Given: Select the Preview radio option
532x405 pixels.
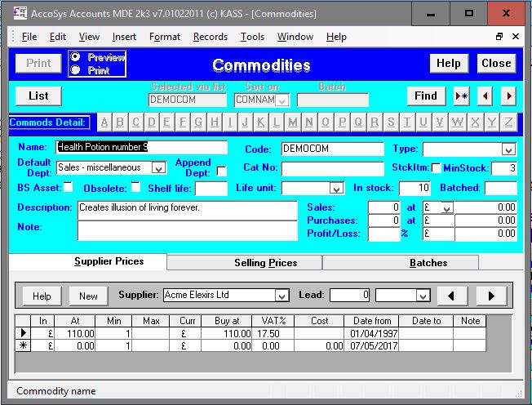Looking at the screenshot, I should [75, 57].
